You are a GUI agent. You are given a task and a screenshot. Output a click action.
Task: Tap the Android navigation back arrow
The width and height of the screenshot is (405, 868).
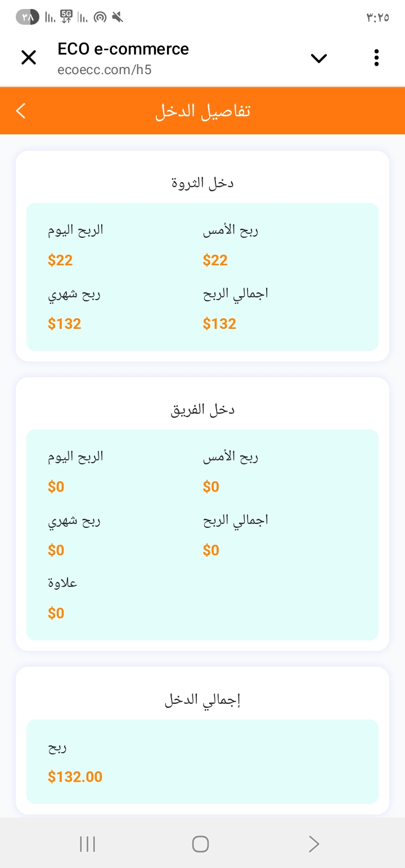tap(314, 843)
